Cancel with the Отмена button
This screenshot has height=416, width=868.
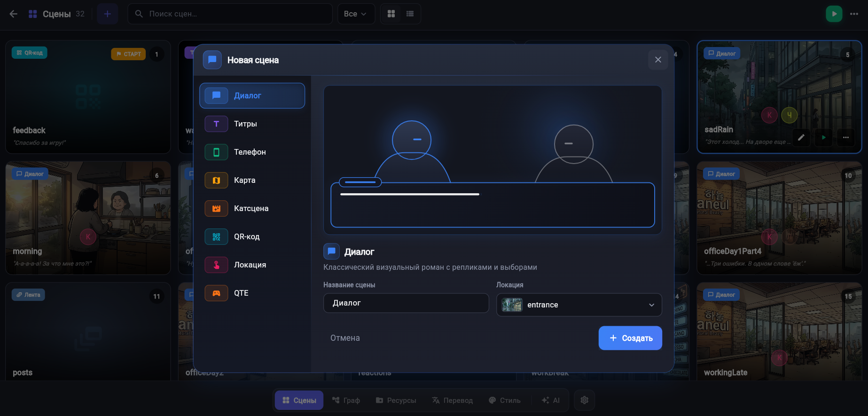tap(345, 338)
